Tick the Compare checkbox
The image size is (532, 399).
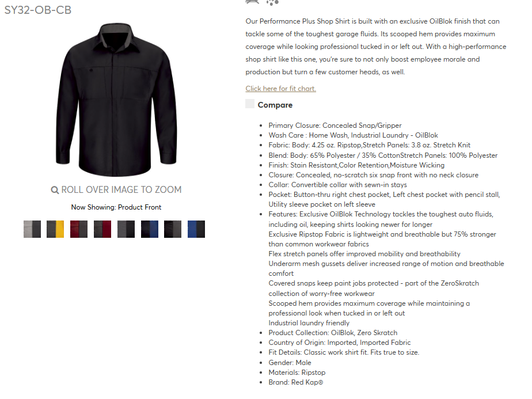click(250, 104)
